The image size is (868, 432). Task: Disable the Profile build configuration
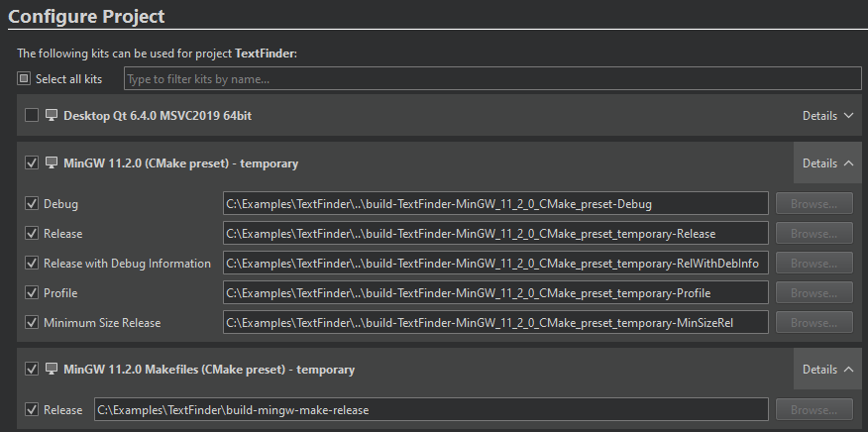(x=32, y=293)
